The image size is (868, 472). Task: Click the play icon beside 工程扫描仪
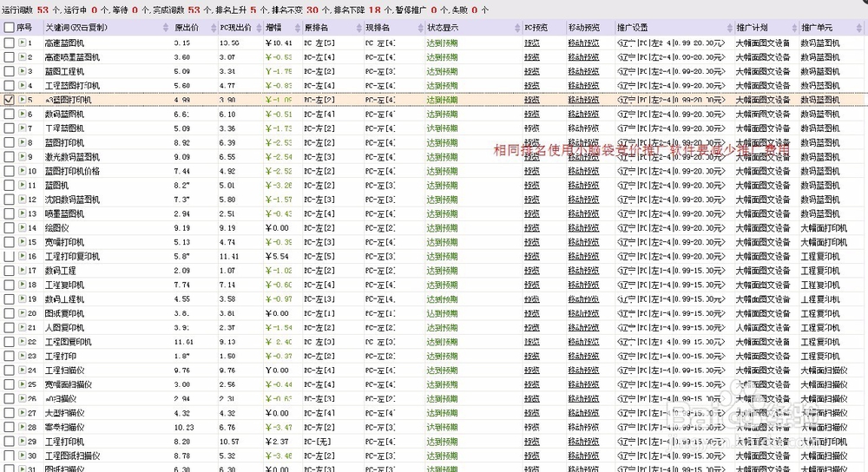23,370
